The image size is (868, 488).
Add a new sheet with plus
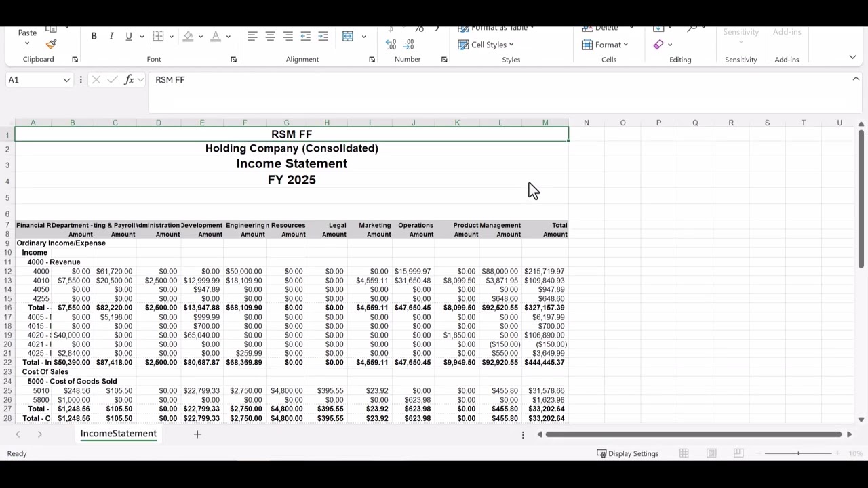197,434
